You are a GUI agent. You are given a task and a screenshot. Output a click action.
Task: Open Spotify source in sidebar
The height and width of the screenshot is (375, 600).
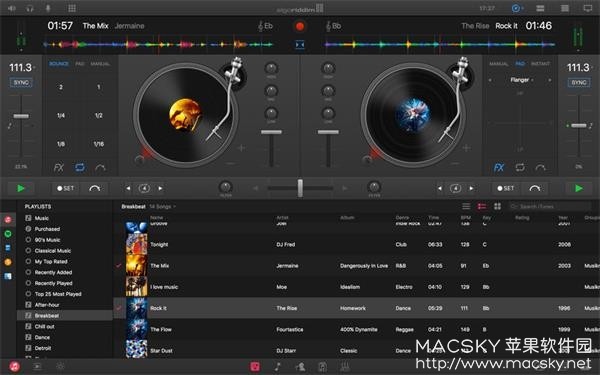(x=8, y=234)
